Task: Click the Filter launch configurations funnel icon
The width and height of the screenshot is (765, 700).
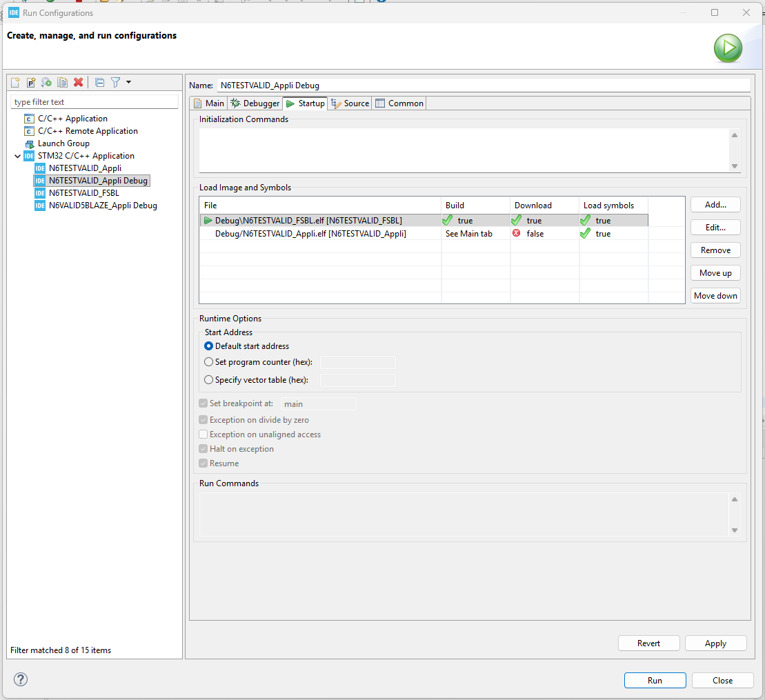Action: 116,83
